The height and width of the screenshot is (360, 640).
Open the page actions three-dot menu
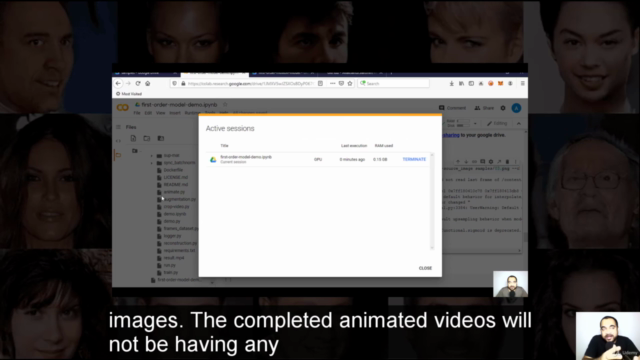(x=332, y=83)
